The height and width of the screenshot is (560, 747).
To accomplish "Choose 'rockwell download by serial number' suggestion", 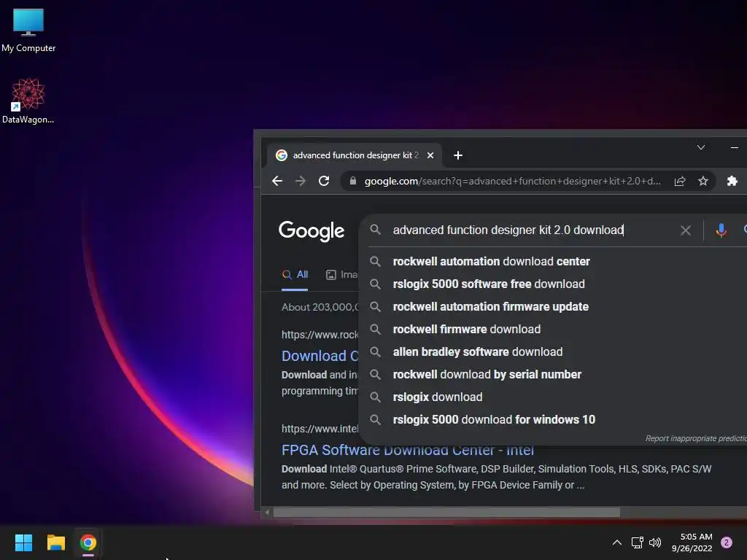I will pos(487,374).
